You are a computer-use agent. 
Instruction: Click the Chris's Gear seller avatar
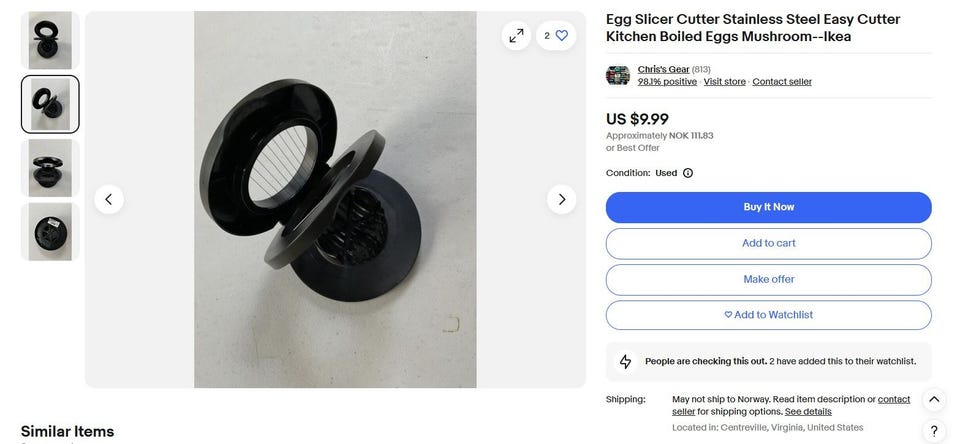pos(618,75)
